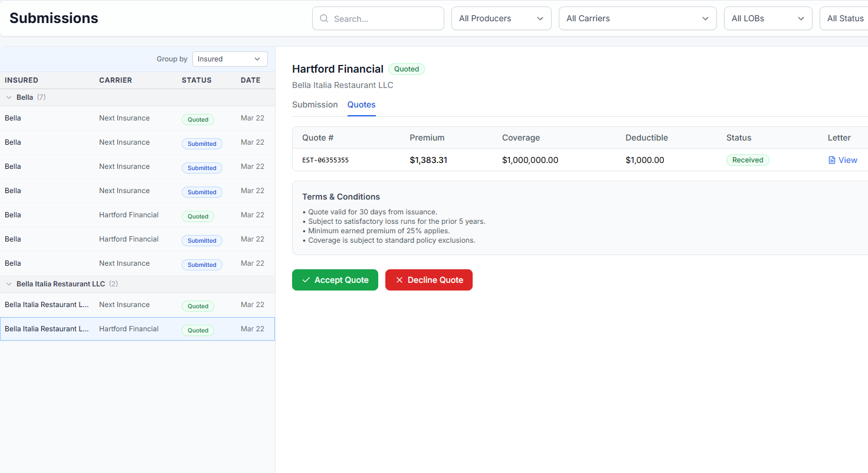Open the All Producers dropdown

[x=501, y=18]
